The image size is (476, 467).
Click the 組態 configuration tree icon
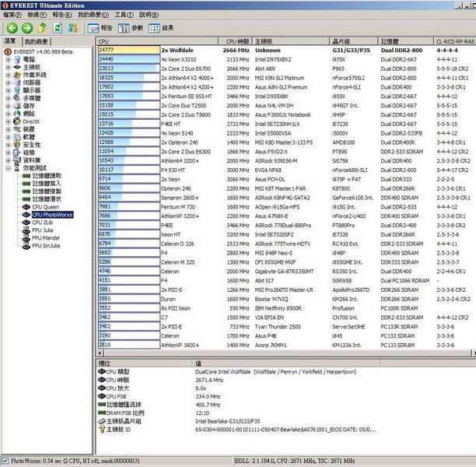point(17,153)
